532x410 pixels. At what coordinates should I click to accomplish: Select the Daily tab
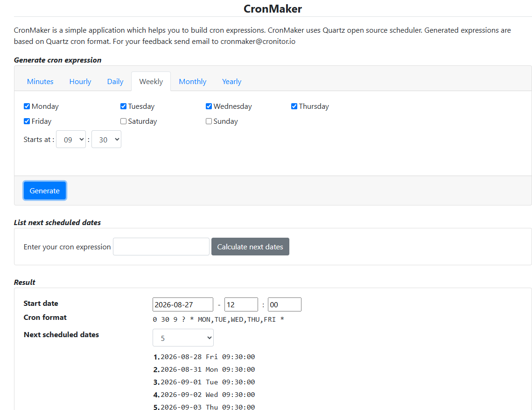[x=115, y=81]
